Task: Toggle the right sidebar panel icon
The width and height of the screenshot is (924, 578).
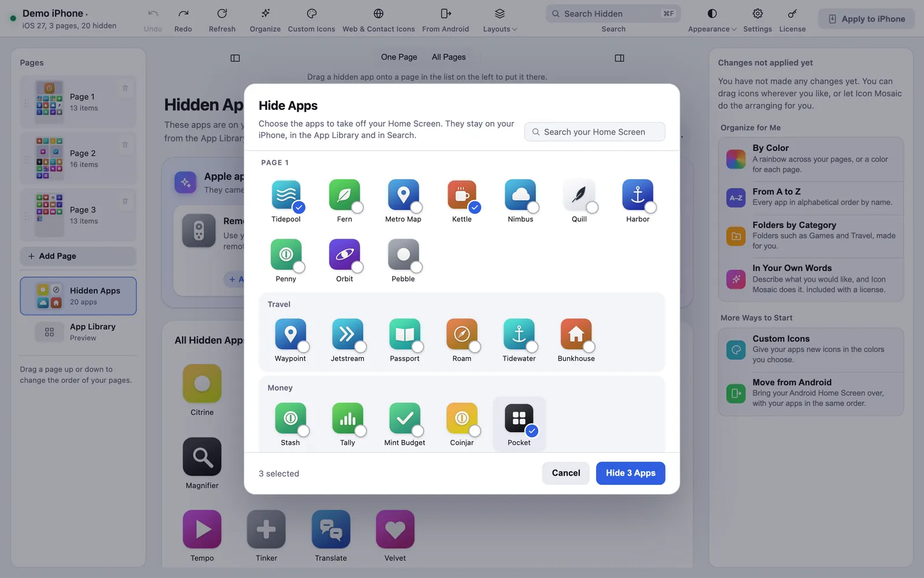Action: point(620,58)
